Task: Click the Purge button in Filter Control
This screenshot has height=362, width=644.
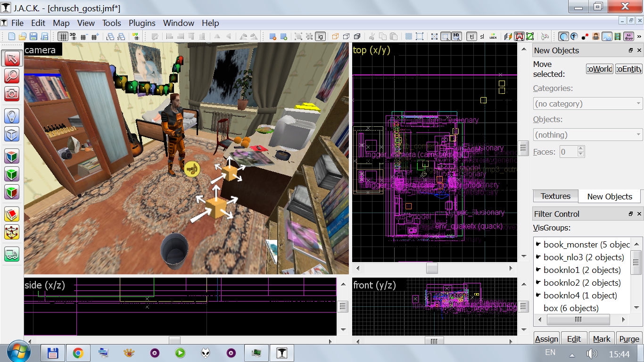Action: [x=629, y=338]
